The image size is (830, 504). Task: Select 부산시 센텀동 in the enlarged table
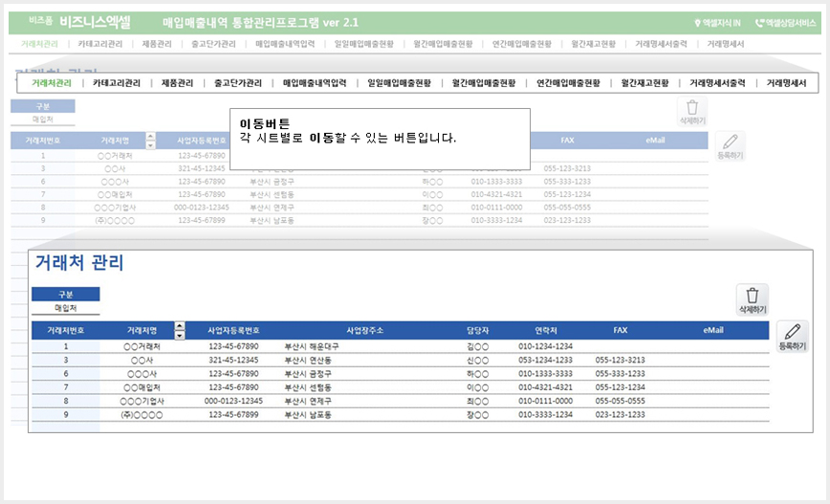(308, 387)
